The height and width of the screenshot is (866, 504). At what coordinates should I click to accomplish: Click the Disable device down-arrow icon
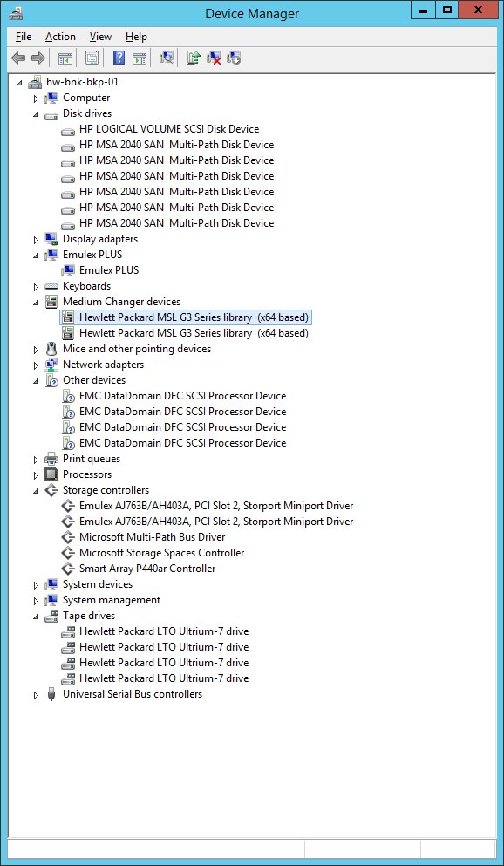(x=234, y=58)
